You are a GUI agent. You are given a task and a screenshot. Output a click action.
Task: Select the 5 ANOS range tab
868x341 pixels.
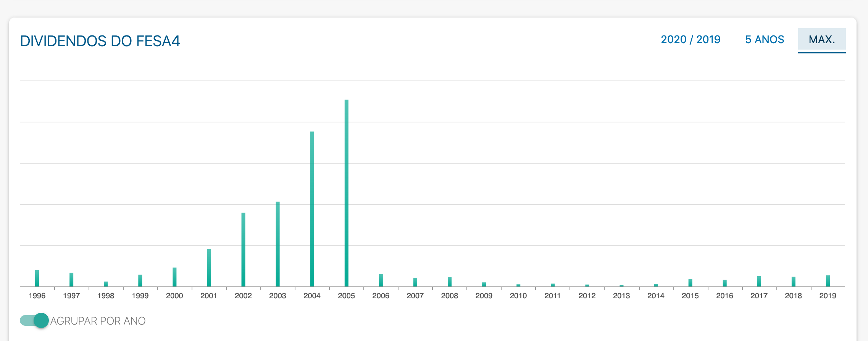(765, 40)
